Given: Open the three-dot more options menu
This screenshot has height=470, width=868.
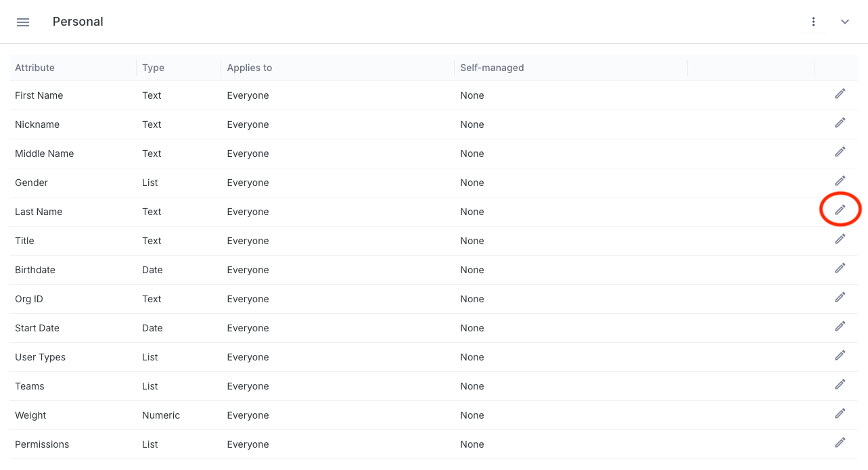Looking at the screenshot, I should 813,22.
